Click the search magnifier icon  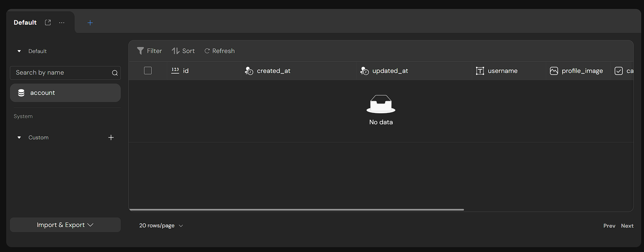pyautogui.click(x=115, y=73)
